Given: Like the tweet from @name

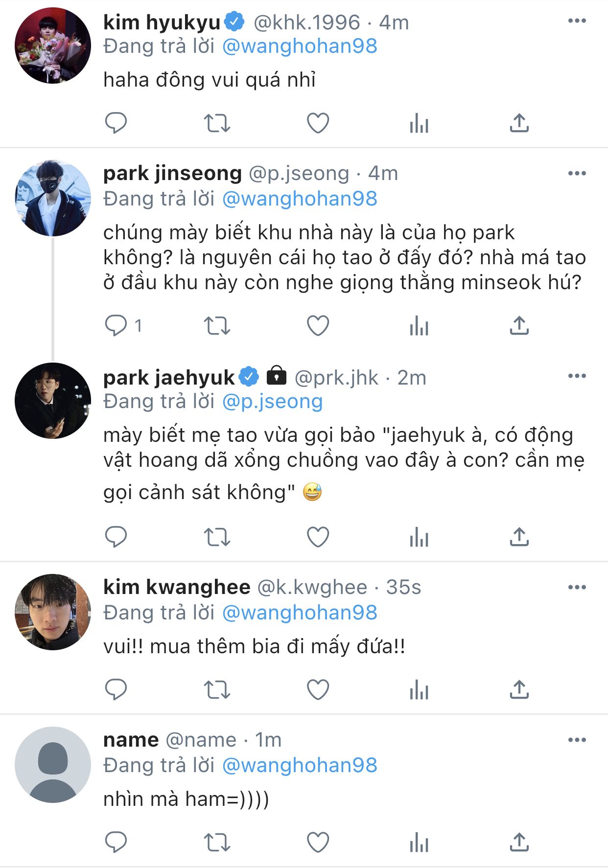Looking at the screenshot, I should (x=318, y=843).
